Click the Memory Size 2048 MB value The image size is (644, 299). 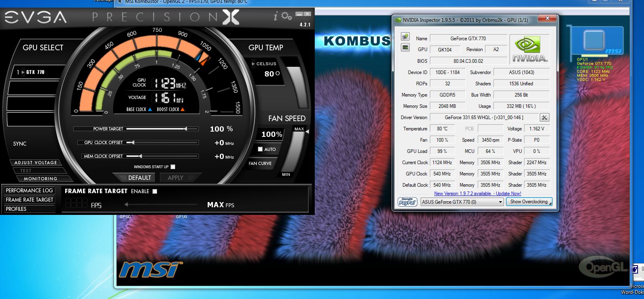pos(447,106)
